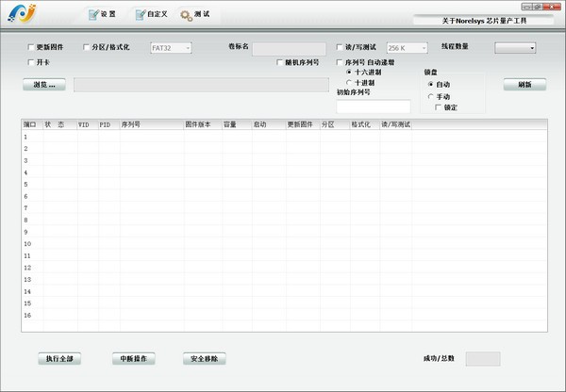The height and width of the screenshot is (392, 566).
Task: Select port row 8
Action: pyautogui.click(x=285, y=220)
